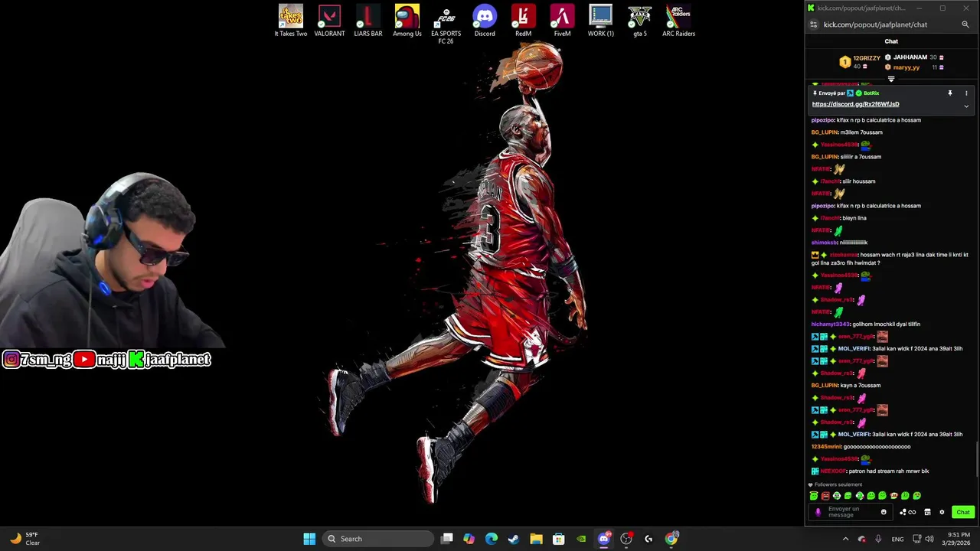Open the LIARS BAR desktop shortcut
The width and height of the screenshot is (980, 551).
point(368,21)
